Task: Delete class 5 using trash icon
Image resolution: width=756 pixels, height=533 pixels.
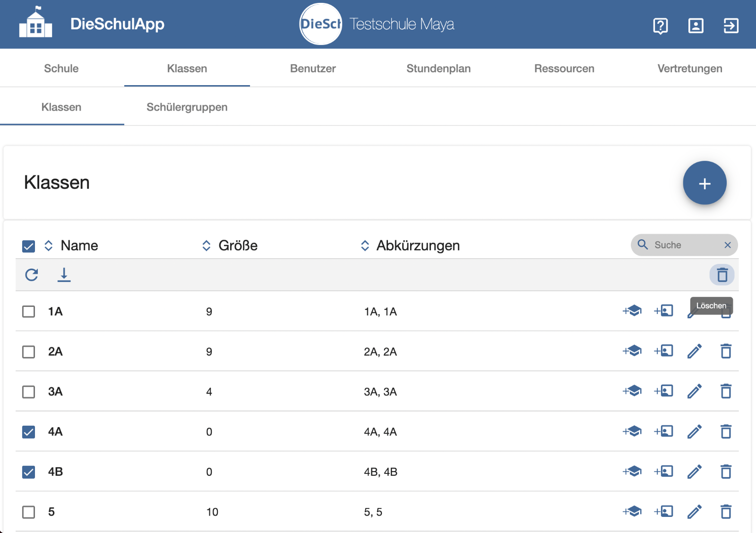Action: 726,512
